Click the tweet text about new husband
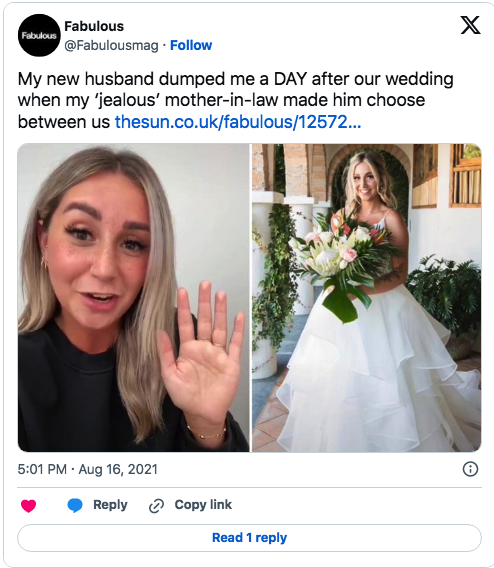 point(235,100)
